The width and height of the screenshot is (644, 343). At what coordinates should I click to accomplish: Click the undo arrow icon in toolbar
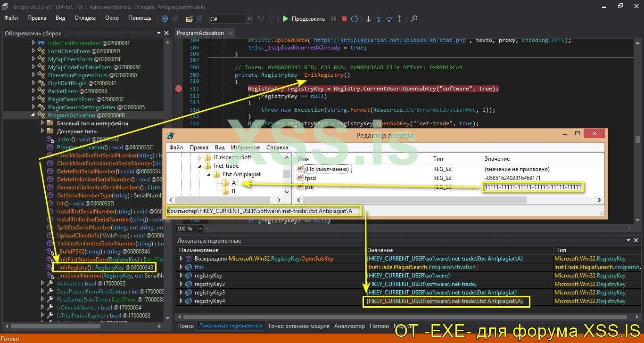[261, 19]
